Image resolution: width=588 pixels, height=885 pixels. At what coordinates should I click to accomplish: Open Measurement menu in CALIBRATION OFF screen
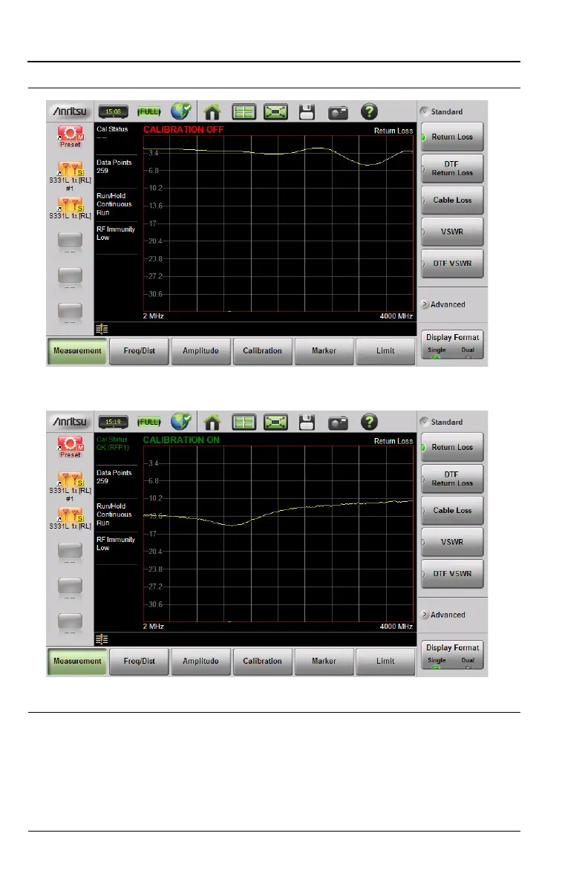click(77, 351)
